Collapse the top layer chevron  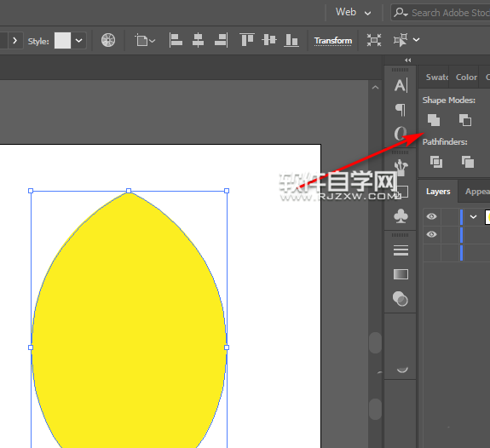pyautogui.click(x=473, y=217)
